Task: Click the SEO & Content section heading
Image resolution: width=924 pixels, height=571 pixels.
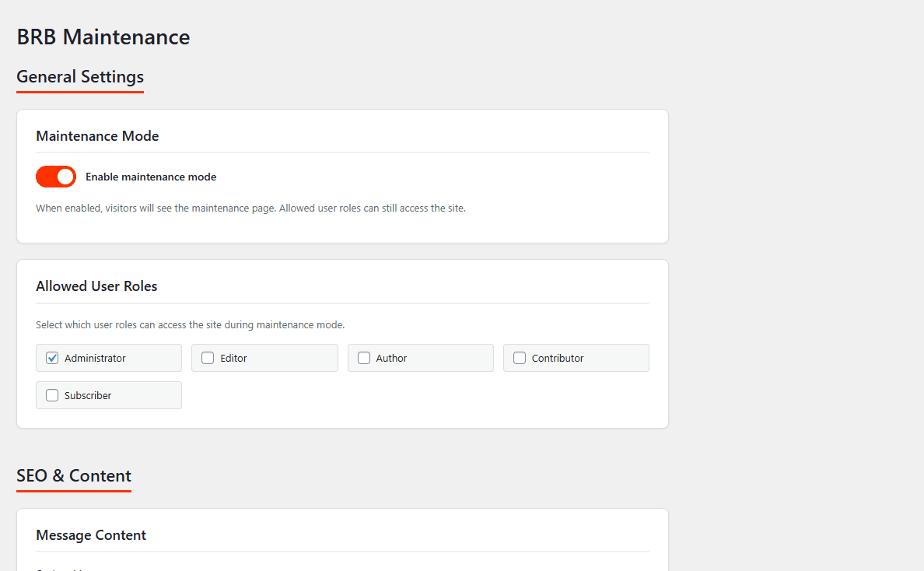Action: [73, 476]
